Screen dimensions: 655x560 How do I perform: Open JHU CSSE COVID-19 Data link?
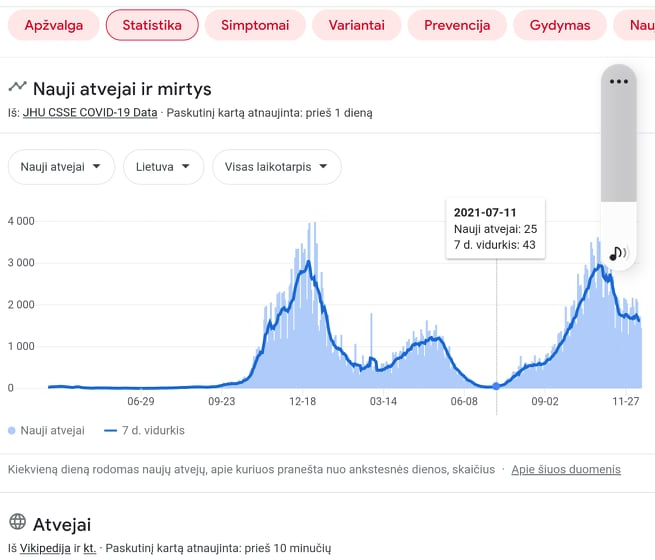pos(90,113)
